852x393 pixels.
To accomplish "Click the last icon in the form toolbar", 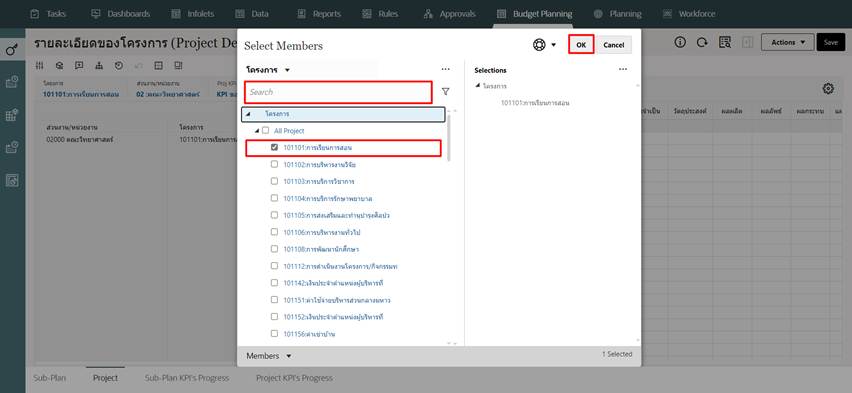I will point(178,65).
